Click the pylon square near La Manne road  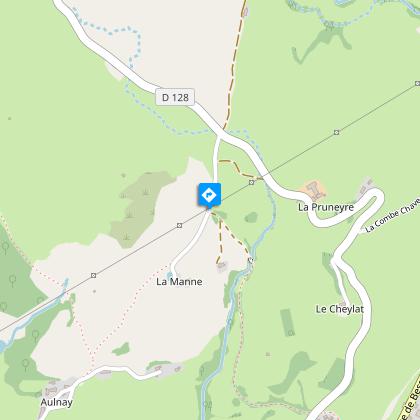179,226
